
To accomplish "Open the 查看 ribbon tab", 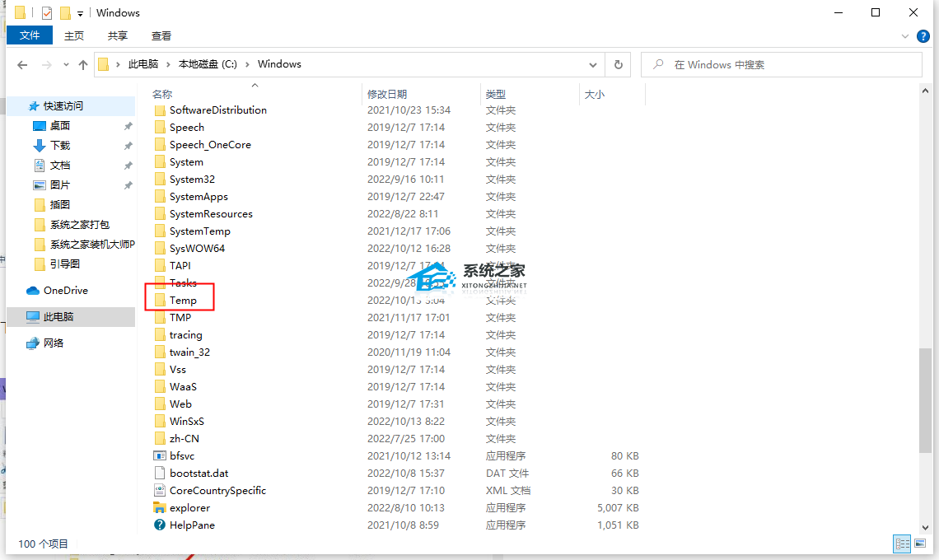I will point(161,36).
